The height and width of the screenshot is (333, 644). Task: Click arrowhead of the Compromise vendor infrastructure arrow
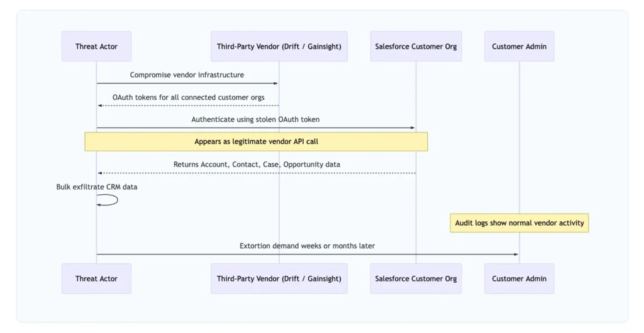[275, 84]
